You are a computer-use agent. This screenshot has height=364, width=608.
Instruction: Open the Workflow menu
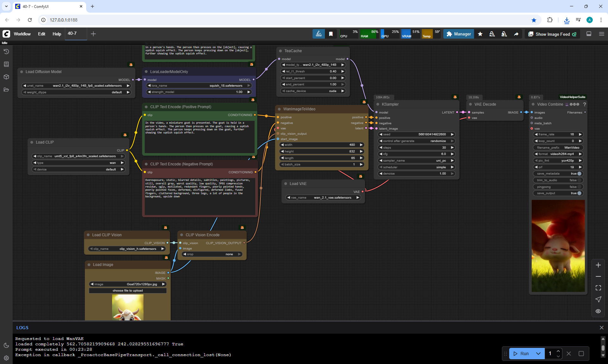[22, 34]
